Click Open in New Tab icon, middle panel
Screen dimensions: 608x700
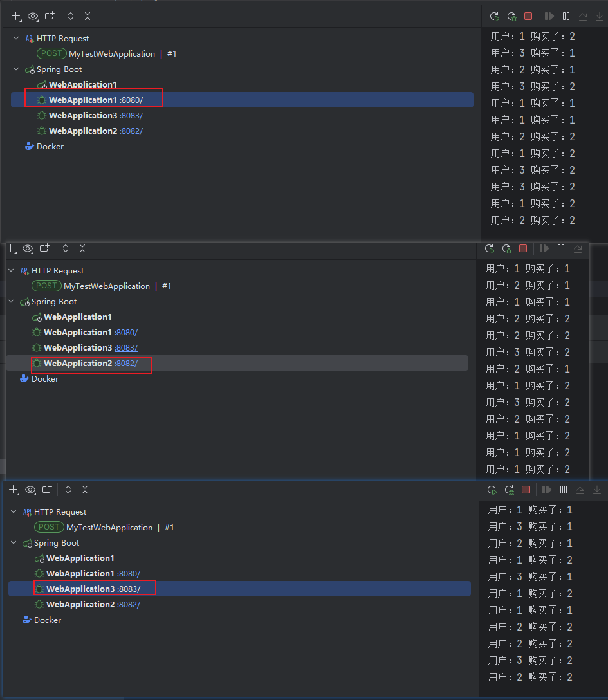pyautogui.click(x=44, y=248)
